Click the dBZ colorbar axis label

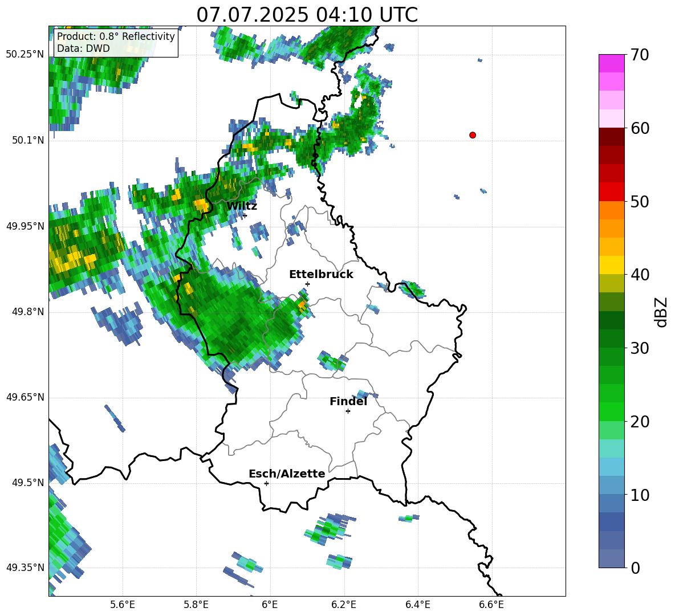[x=661, y=312]
